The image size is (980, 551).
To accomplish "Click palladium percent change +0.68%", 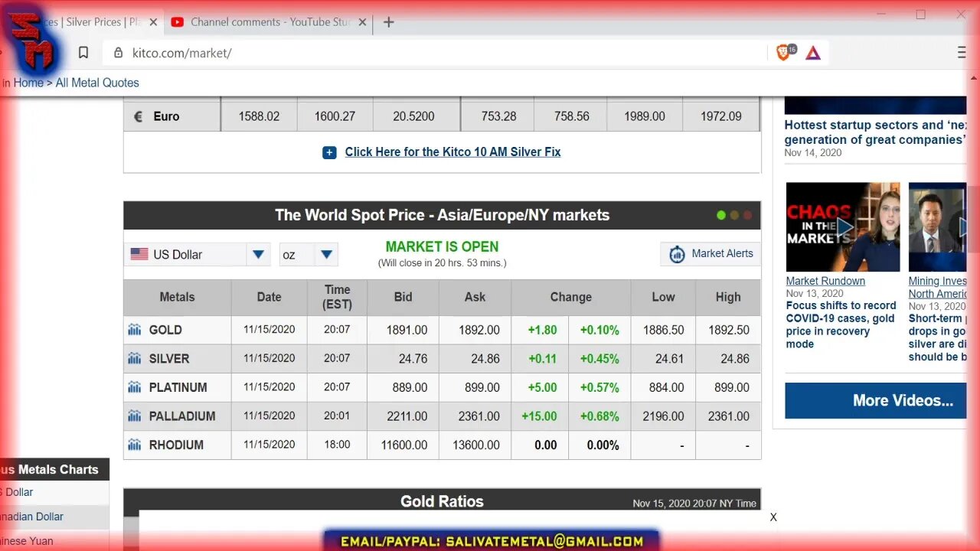I will point(599,416).
